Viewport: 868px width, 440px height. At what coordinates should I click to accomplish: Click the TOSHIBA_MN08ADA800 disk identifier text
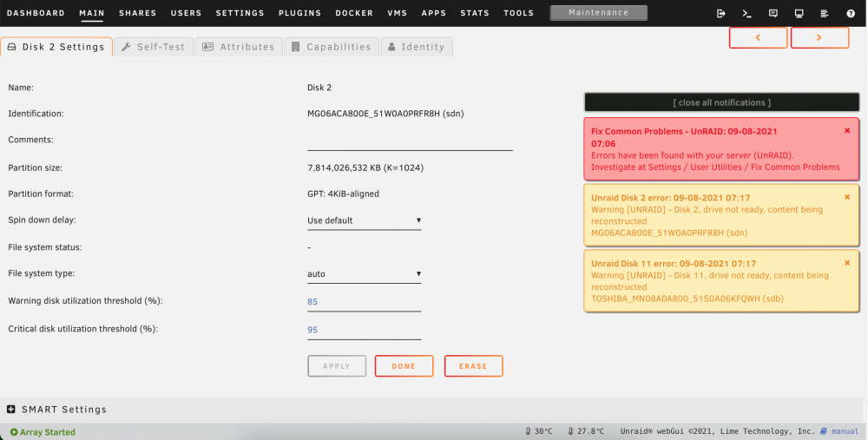(x=687, y=299)
